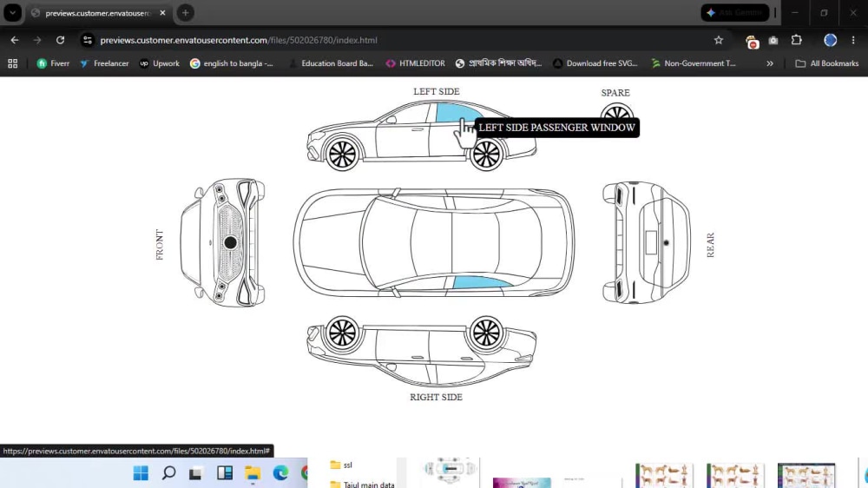Open Chrome three-dot menu
868x488 pixels.
(853, 40)
